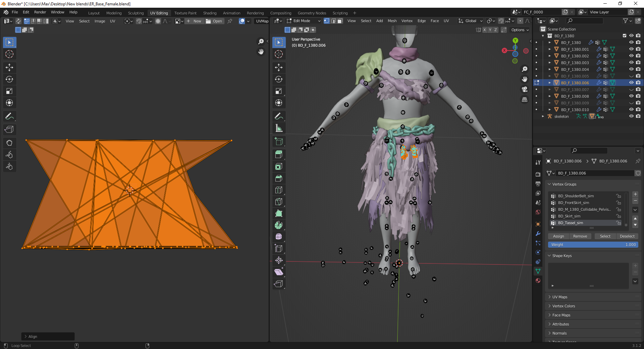Open the Render menu
The image size is (644, 349).
[x=40, y=12]
